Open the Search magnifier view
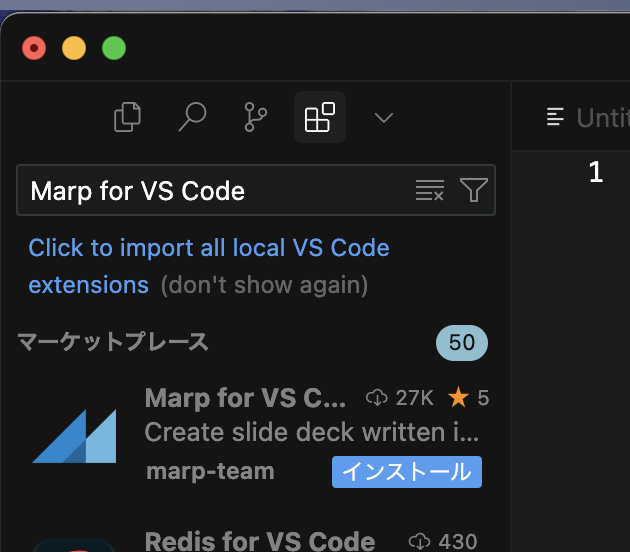630x552 pixels. (x=192, y=117)
